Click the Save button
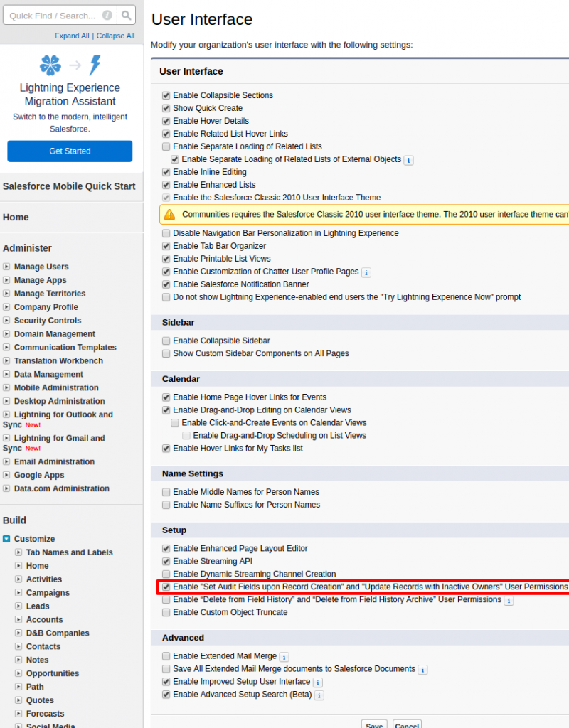This screenshot has width=569, height=728. click(374, 724)
